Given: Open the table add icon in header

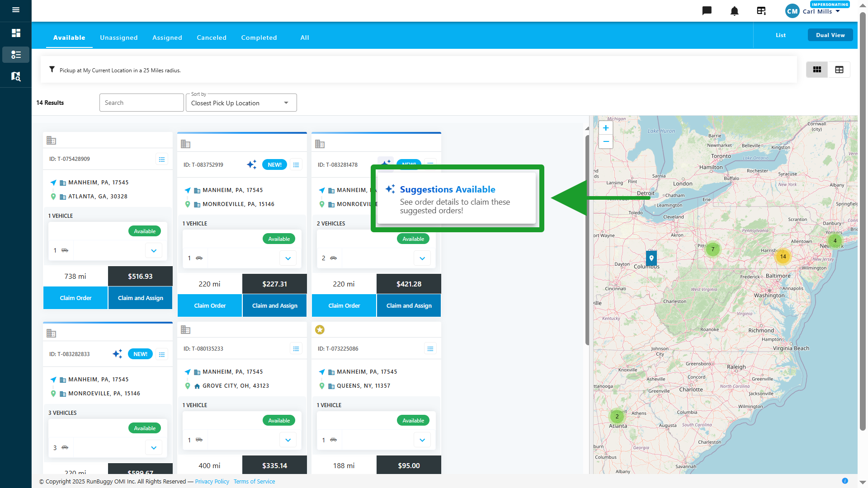Looking at the screenshot, I should point(762,11).
